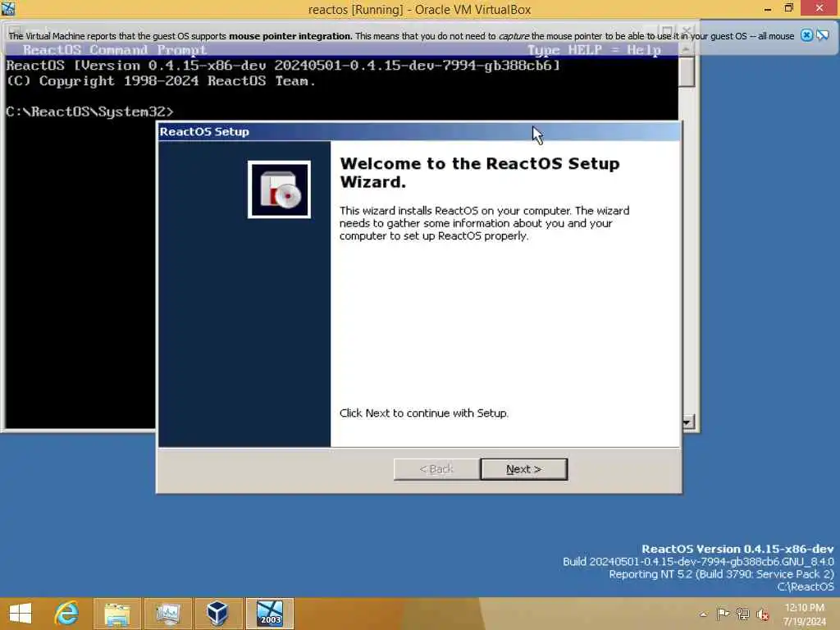840x630 pixels.
Task: Click 'ReactOS Version 0.4.15-x86-dev' desktop text
Action: (737, 549)
